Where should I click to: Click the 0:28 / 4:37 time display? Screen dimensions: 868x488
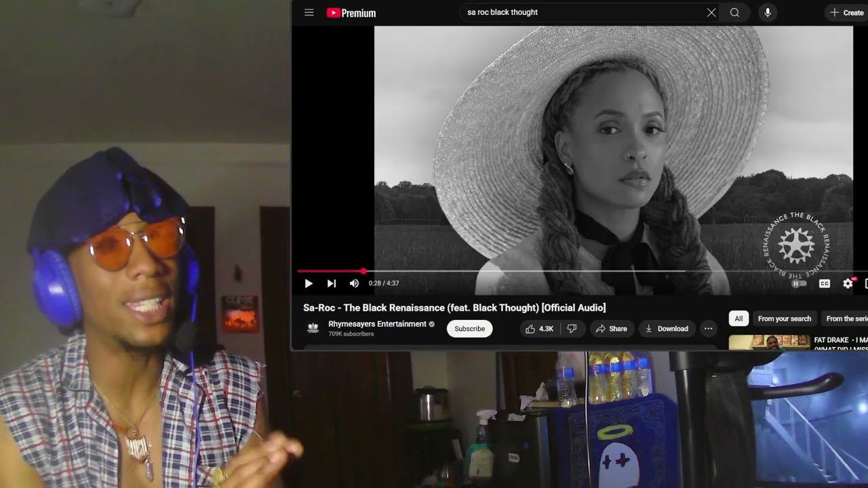point(384,283)
